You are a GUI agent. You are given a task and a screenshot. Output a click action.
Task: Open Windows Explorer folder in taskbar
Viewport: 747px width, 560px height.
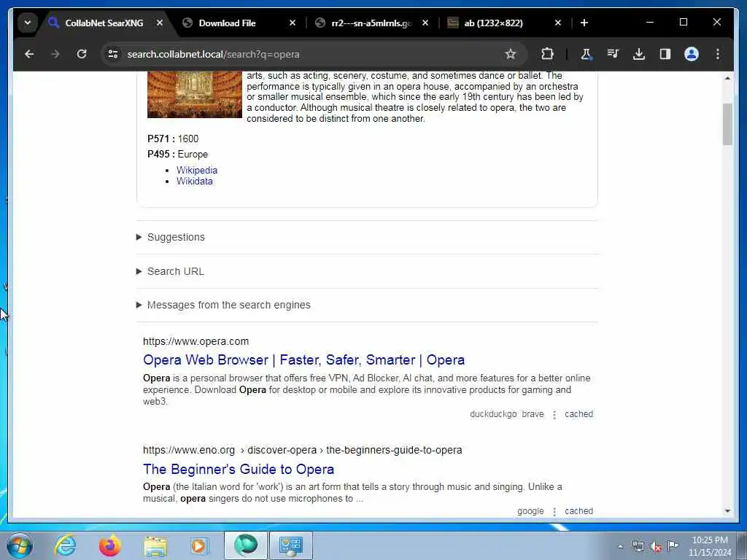155,545
